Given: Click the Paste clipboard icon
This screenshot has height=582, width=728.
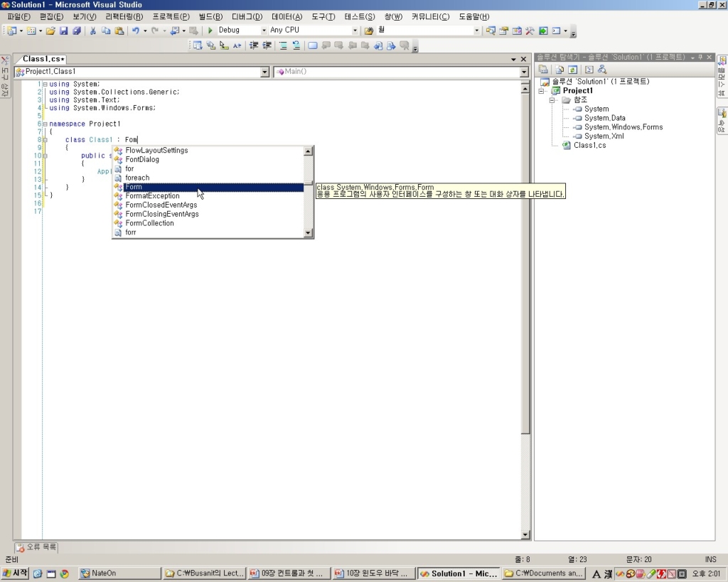Looking at the screenshot, I should [x=119, y=31].
